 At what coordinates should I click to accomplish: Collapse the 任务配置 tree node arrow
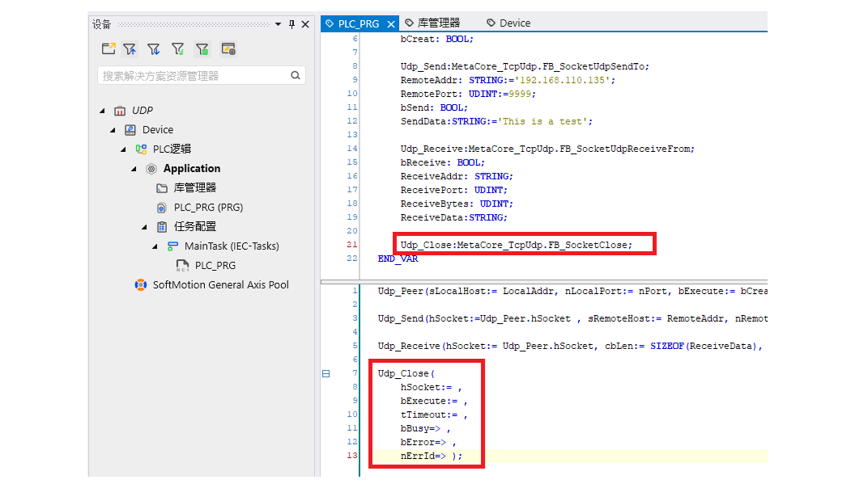[144, 227]
